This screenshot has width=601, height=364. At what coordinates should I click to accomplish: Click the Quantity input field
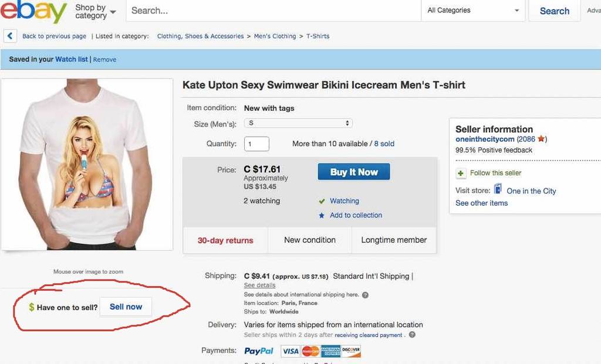256,144
